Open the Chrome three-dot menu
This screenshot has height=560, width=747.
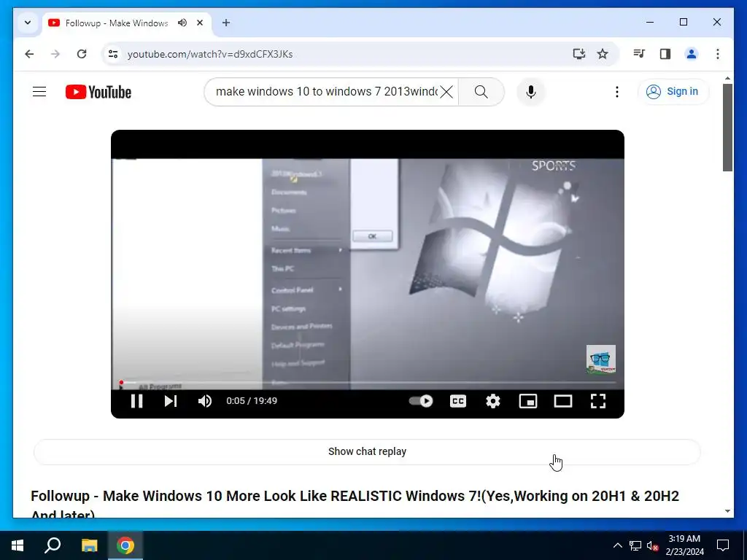[718, 54]
